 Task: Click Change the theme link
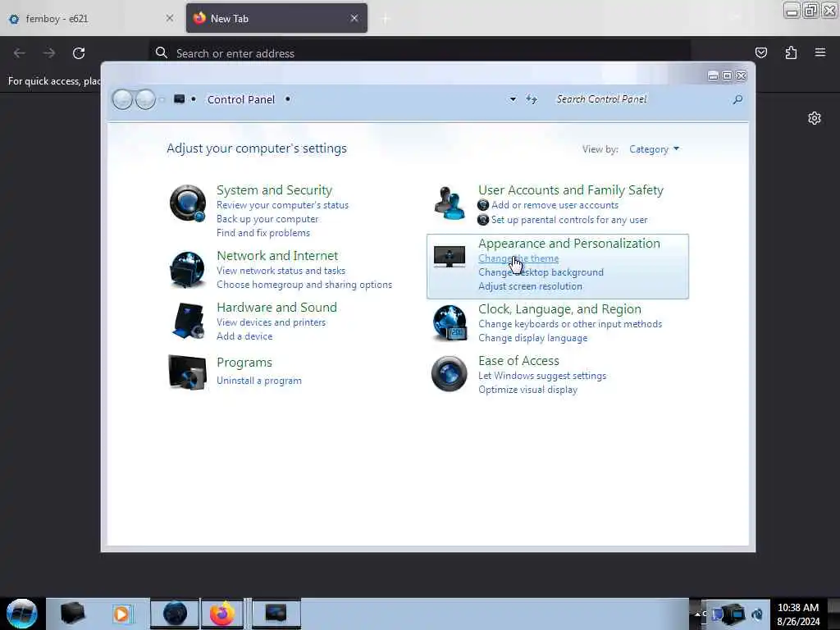click(x=518, y=258)
